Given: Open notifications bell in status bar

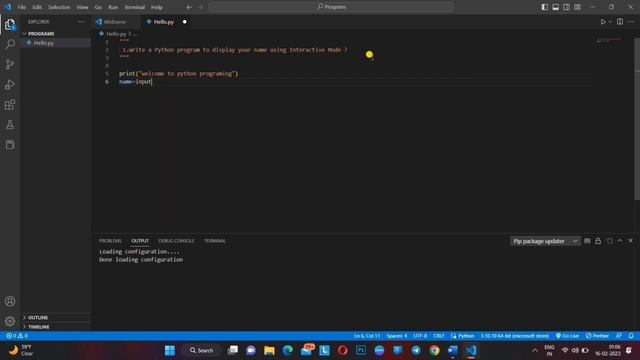Looking at the screenshot, I should click(631, 336).
